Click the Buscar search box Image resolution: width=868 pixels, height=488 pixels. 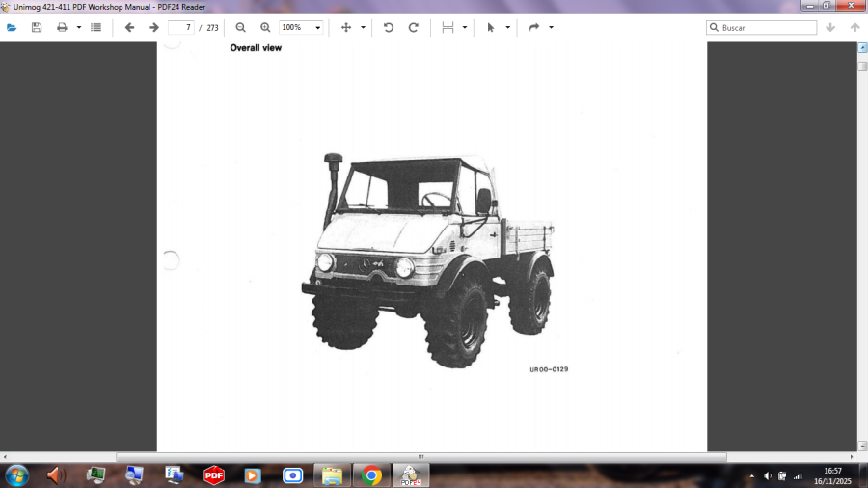click(767, 27)
